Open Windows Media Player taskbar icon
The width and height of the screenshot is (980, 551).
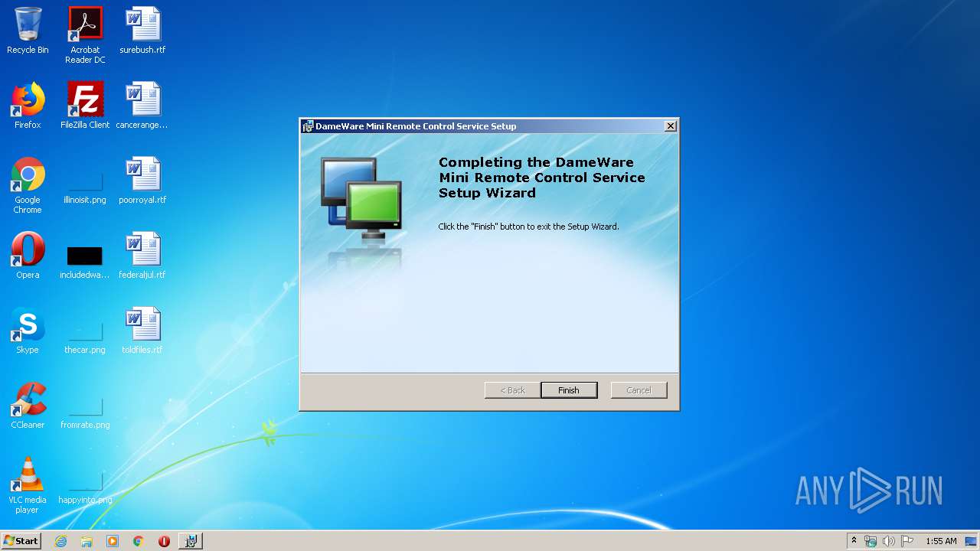(113, 541)
